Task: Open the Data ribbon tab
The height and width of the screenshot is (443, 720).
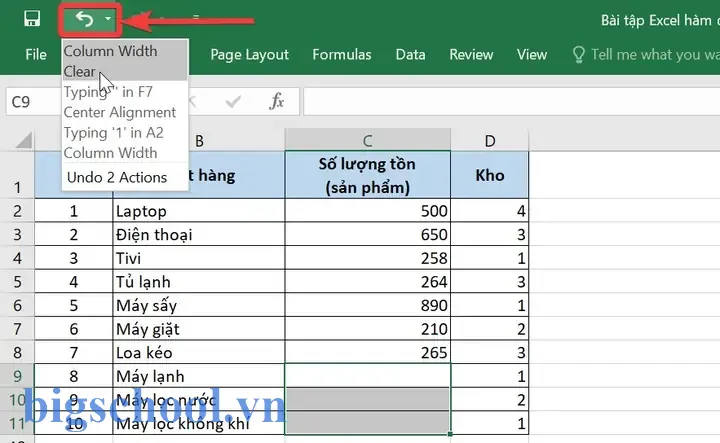Action: pyautogui.click(x=410, y=55)
